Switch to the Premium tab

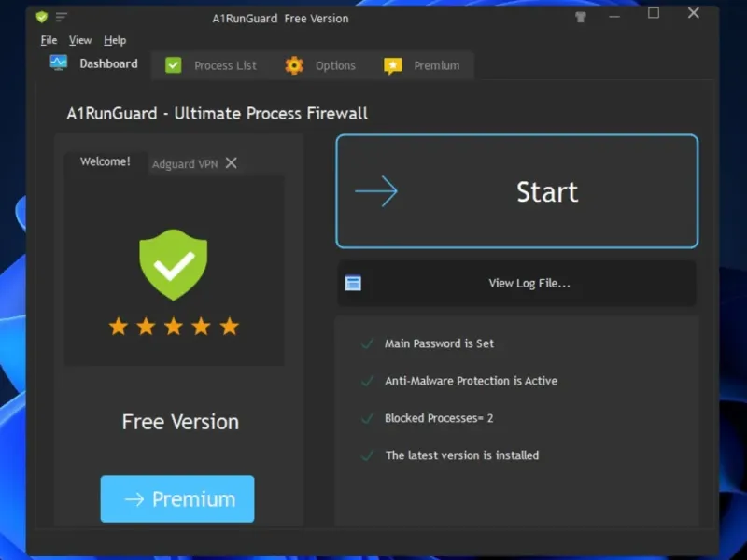(x=422, y=65)
